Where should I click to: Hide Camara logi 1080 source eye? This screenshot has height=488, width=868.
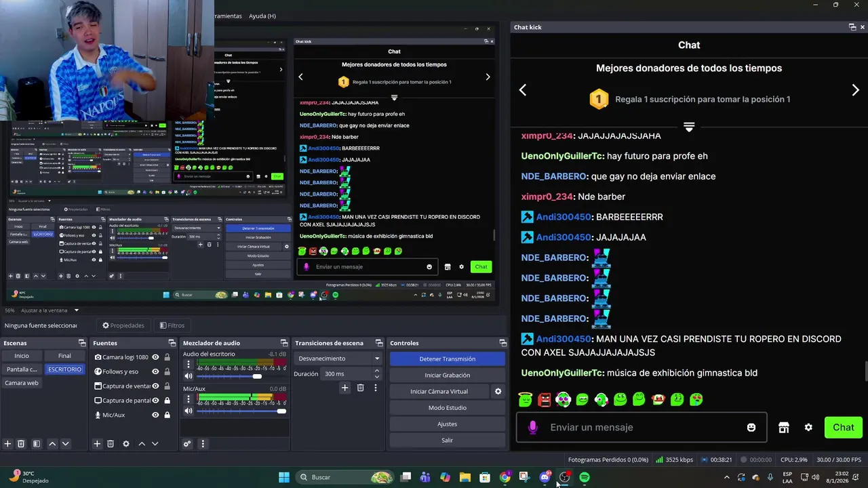155,357
